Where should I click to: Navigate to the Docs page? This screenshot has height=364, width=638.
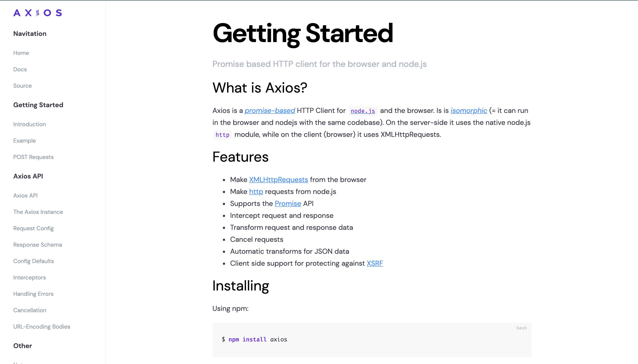pyautogui.click(x=20, y=69)
